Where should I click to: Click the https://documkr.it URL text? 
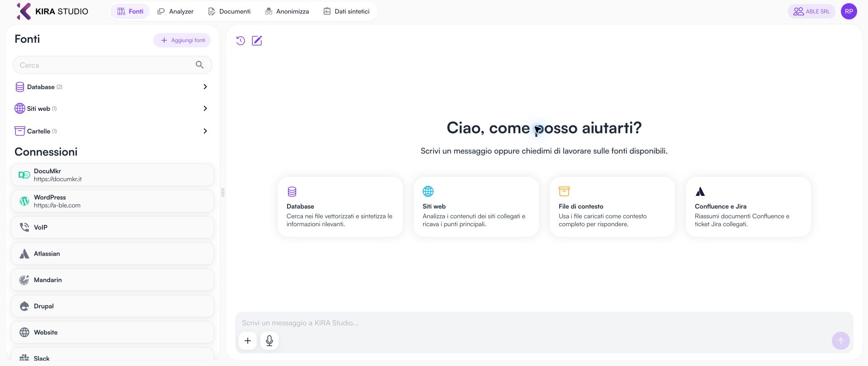point(58,179)
